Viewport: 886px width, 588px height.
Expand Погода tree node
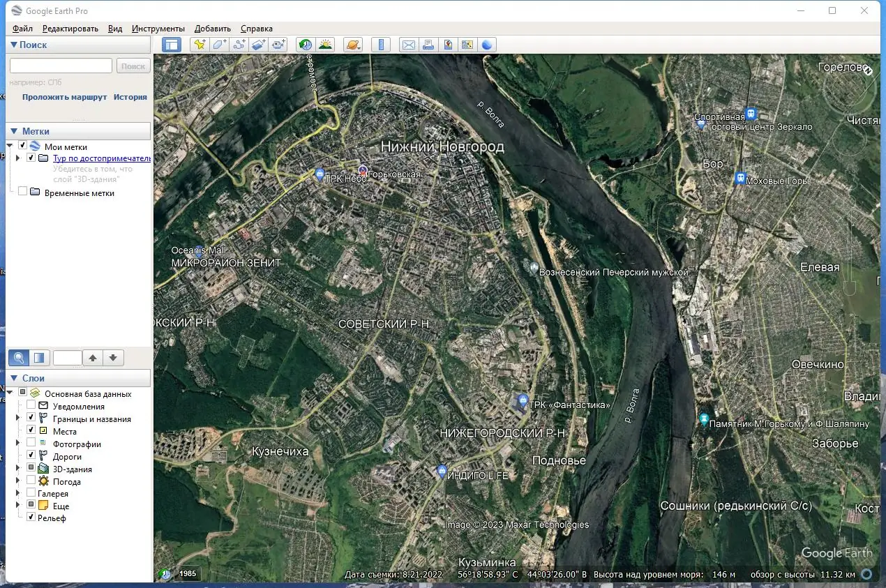(17, 481)
